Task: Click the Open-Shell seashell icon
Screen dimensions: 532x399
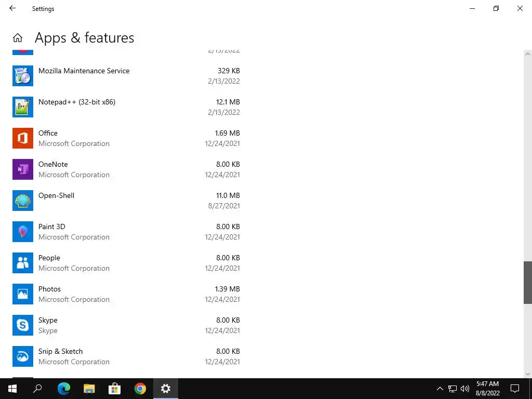Action: (23, 201)
